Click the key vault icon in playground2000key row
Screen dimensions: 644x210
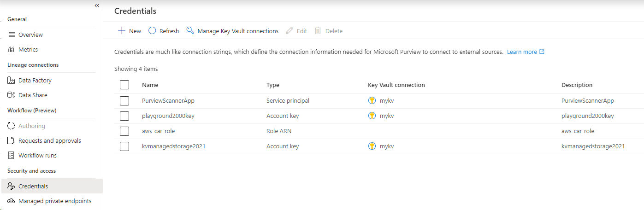coord(372,116)
